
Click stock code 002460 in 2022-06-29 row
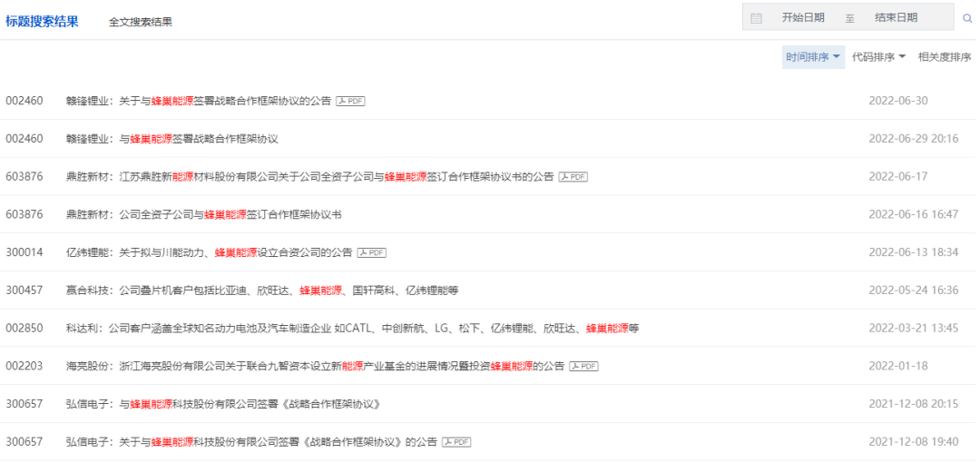point(24,139)
